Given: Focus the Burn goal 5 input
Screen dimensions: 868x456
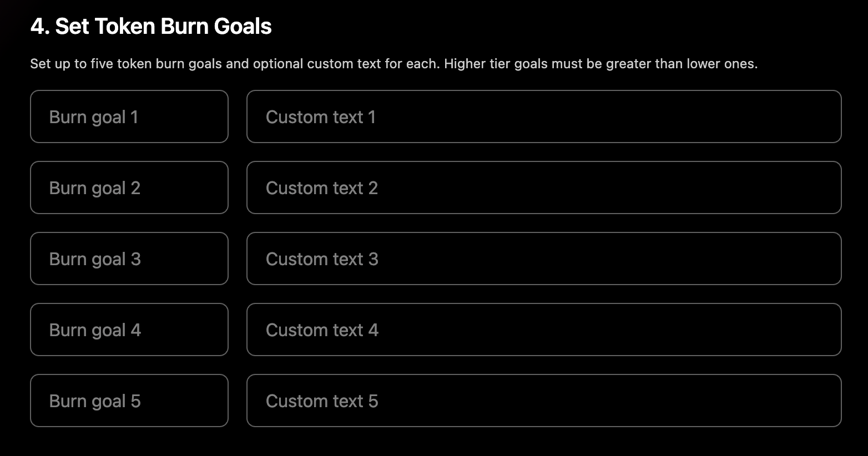Looking at the screenshot, I should [129, 401].
